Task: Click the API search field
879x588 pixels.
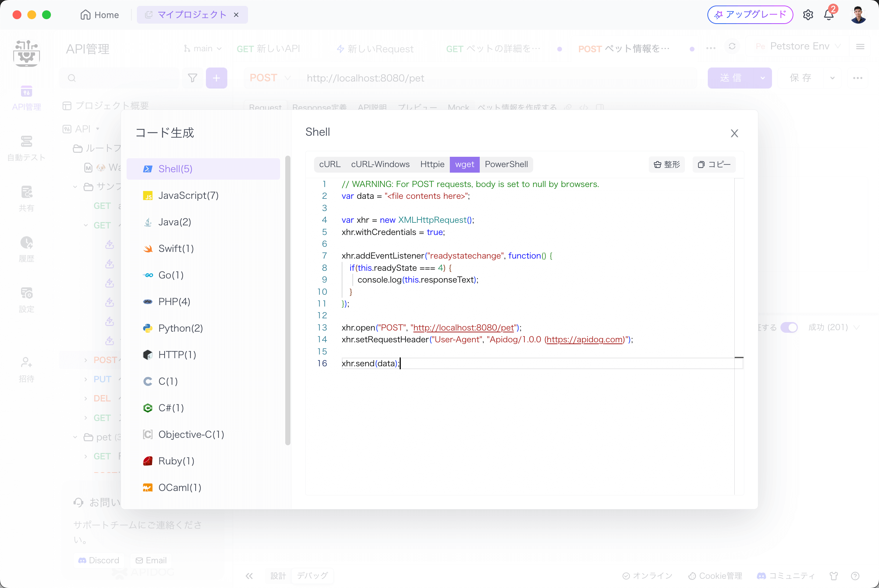Action: pos(119,78)
